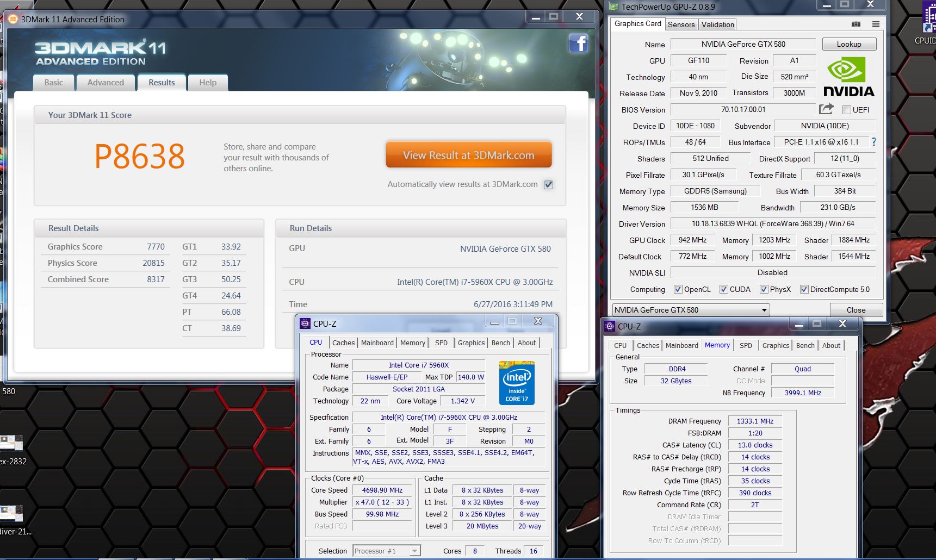
Task: Click DRAM Frequency 1333.1 MHz value
Action: 755,421
